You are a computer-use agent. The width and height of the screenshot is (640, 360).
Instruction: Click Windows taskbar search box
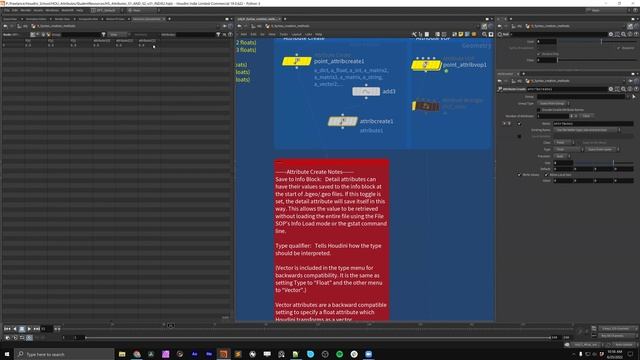[x=64, y=354]
